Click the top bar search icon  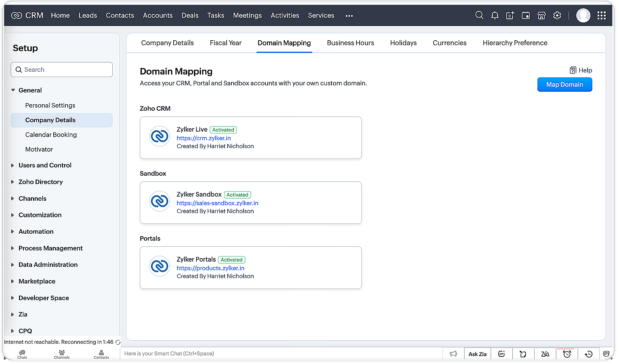click(479, 15)
